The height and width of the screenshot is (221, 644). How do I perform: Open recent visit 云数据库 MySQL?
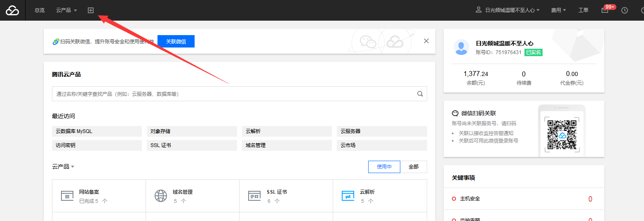click(x=97, y=131)
